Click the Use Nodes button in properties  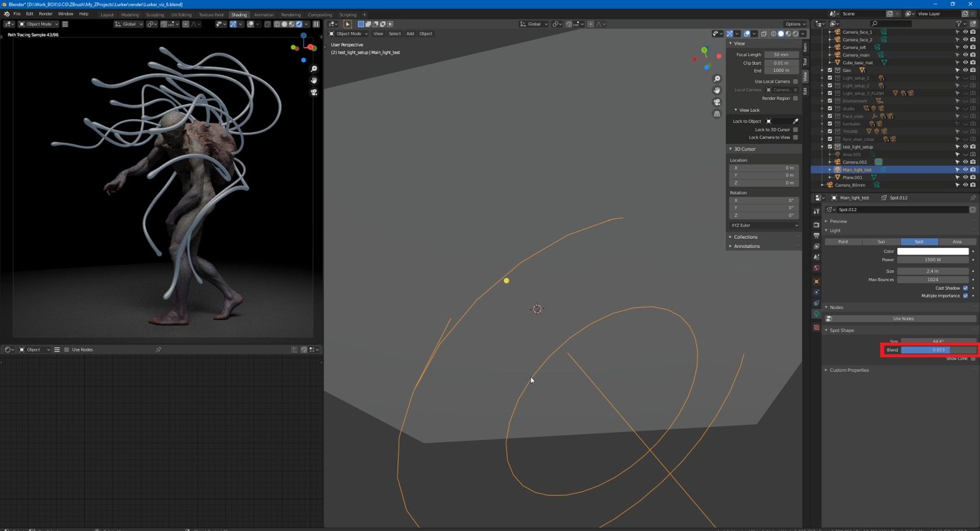click(901, 319)
